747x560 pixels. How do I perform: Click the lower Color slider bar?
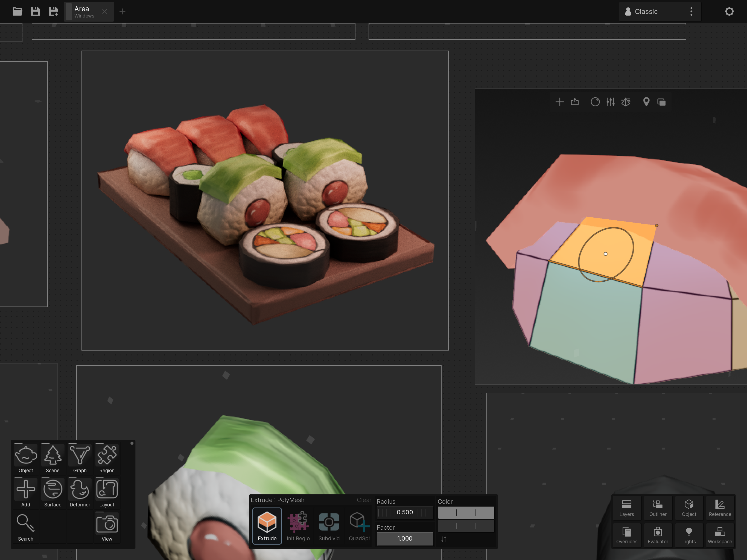(466, 526)
